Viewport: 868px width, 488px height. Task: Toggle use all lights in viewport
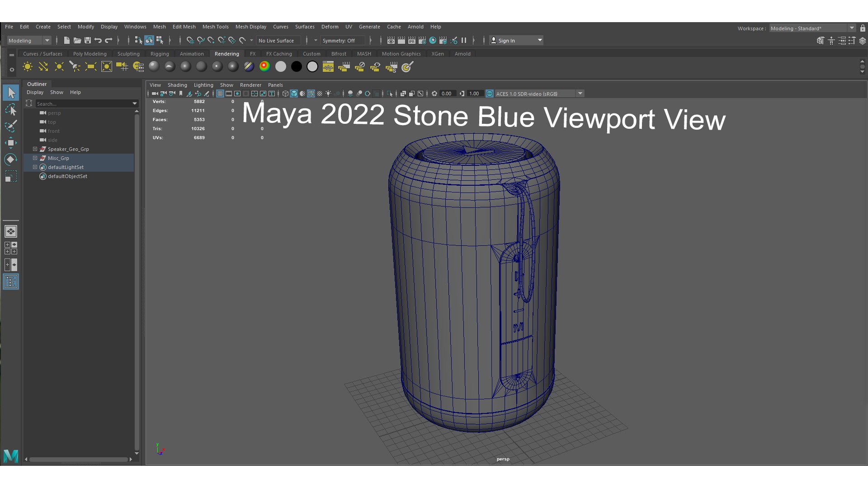point(328,94)
